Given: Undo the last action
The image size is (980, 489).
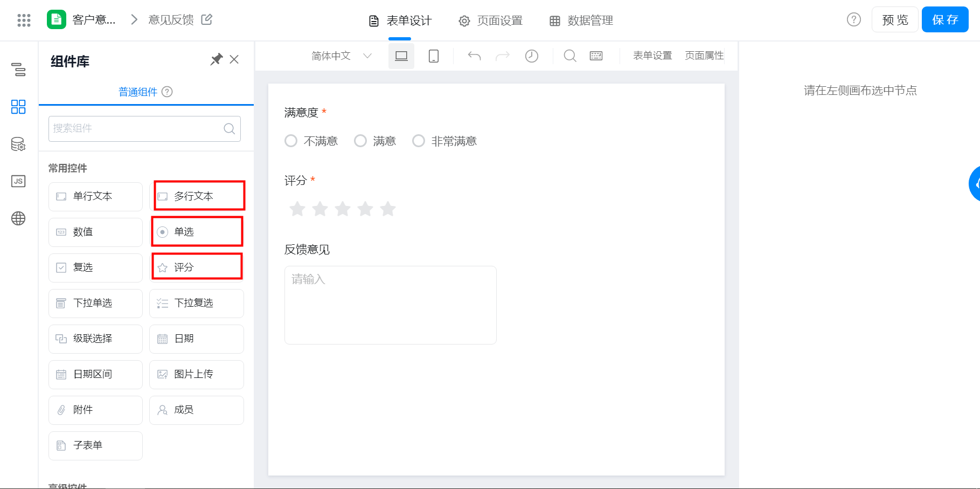Looking at the screenshot, I should pos(474,56).
